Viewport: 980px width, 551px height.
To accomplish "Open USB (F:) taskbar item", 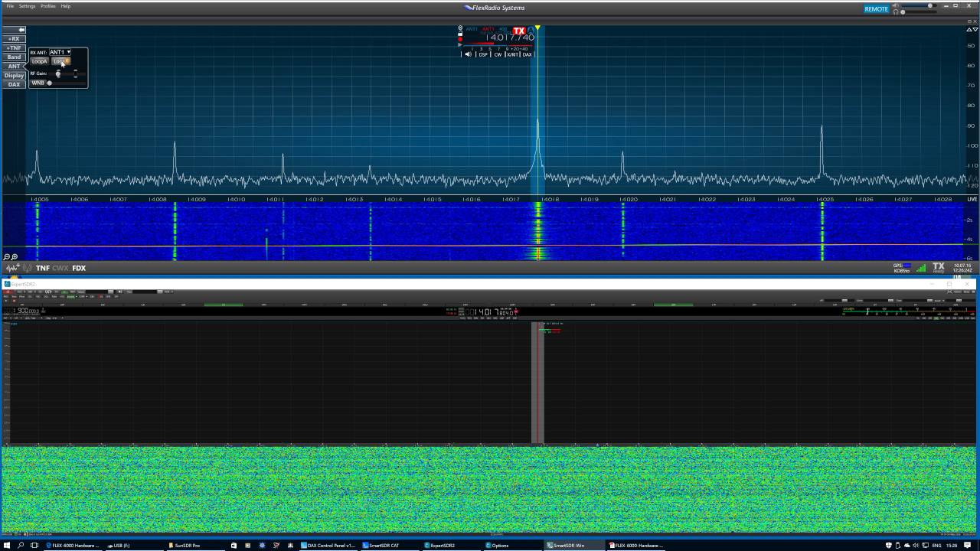I will point(134,546).
